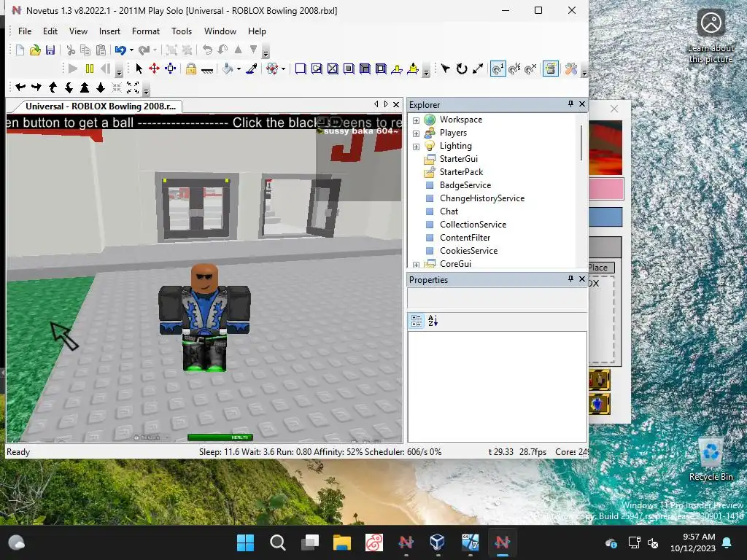This screenshot has height=560, width=747.
Task: Open the Format menu
Action: (x=146, y=31)
